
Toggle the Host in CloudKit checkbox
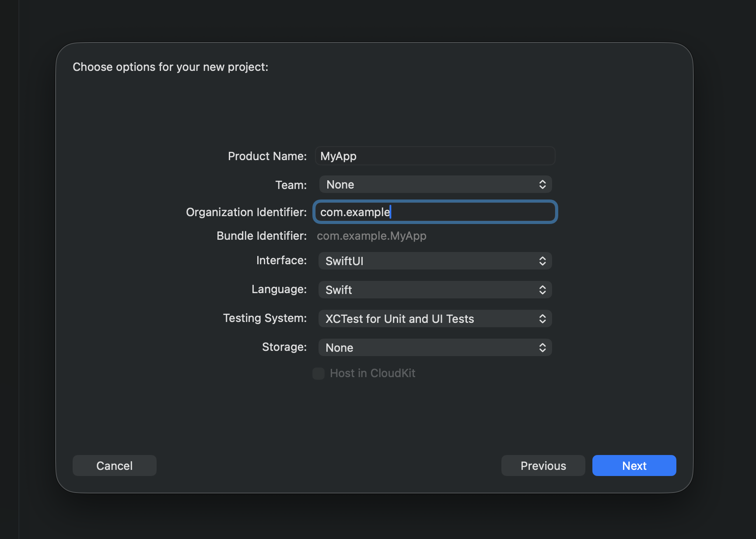click(x=318, y=373)
